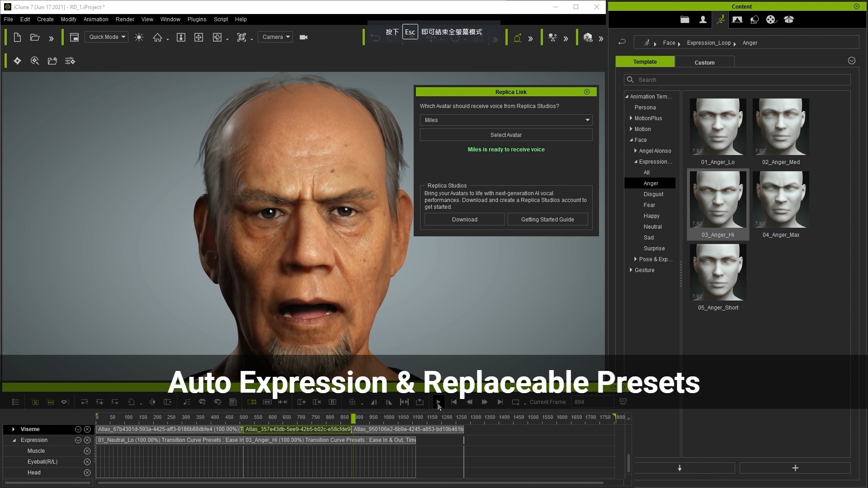Click the apply-download arrow at Content bottom

point(679,468)
